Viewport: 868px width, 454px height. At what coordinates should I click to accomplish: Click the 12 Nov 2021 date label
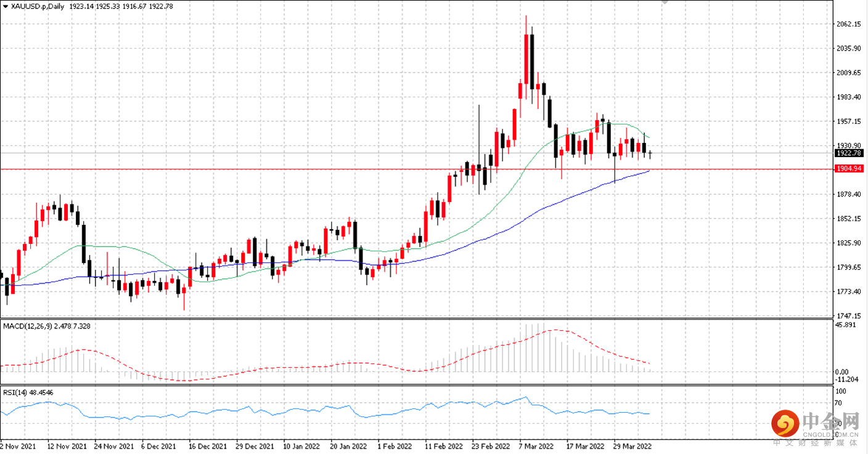click(67, 445)
